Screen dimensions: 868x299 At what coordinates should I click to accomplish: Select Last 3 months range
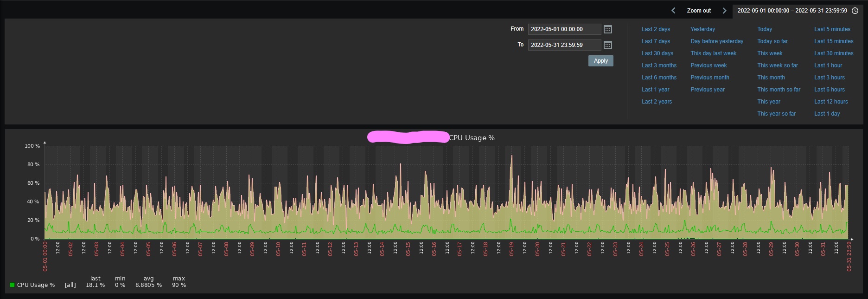pyautogui.click(x=659, y=65)
